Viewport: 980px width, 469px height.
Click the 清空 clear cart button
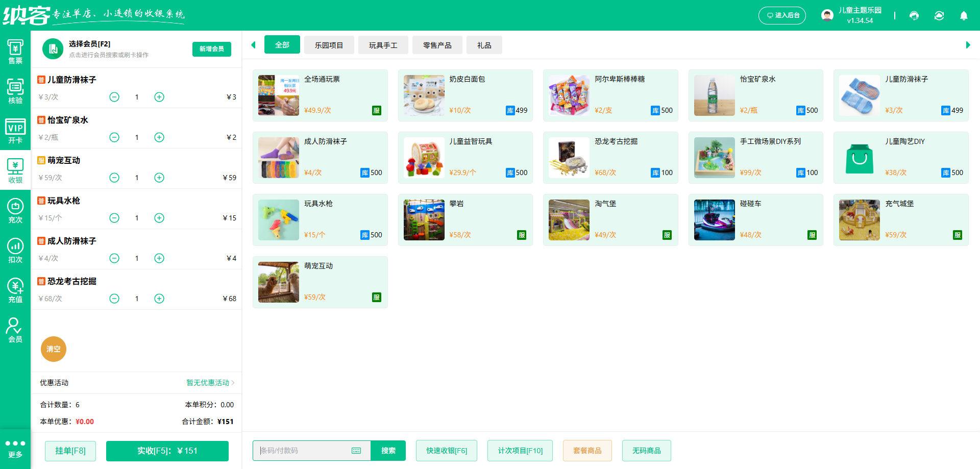[x=54, y=349]
